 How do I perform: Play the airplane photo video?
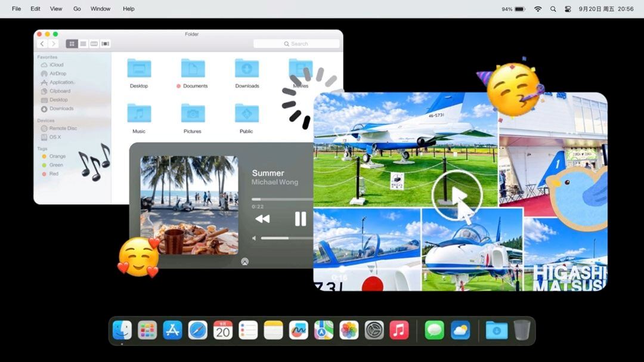pyautogui.click(x=457, y=196)
